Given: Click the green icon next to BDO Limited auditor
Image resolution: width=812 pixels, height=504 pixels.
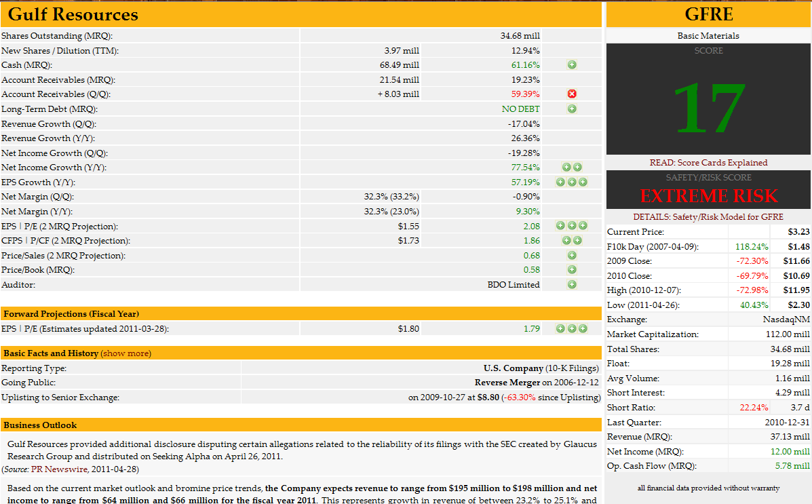Looking at the screenshot, I should pyautogui.click(x=572, y=285).
